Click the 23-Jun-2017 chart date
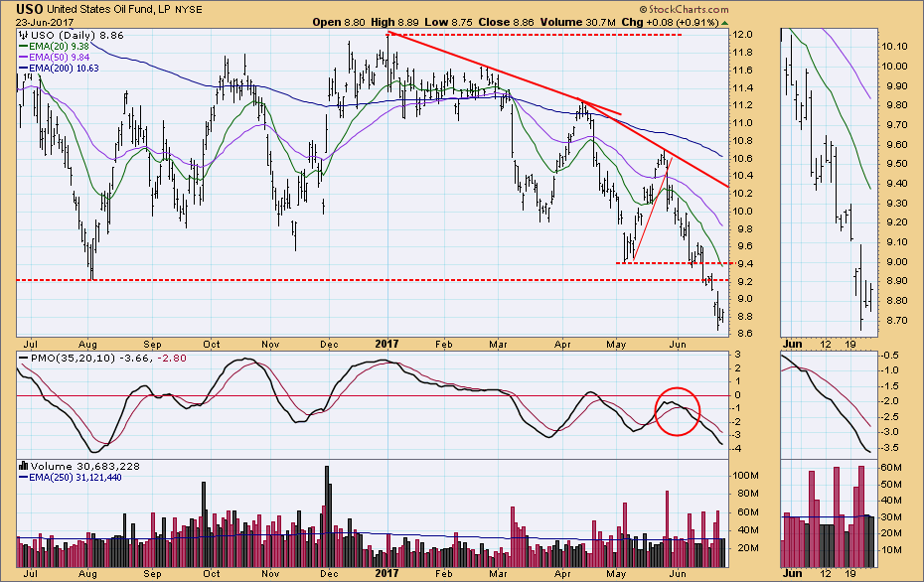Image resolution: width=924 pixels, height=582 pixels. point(44,23)
